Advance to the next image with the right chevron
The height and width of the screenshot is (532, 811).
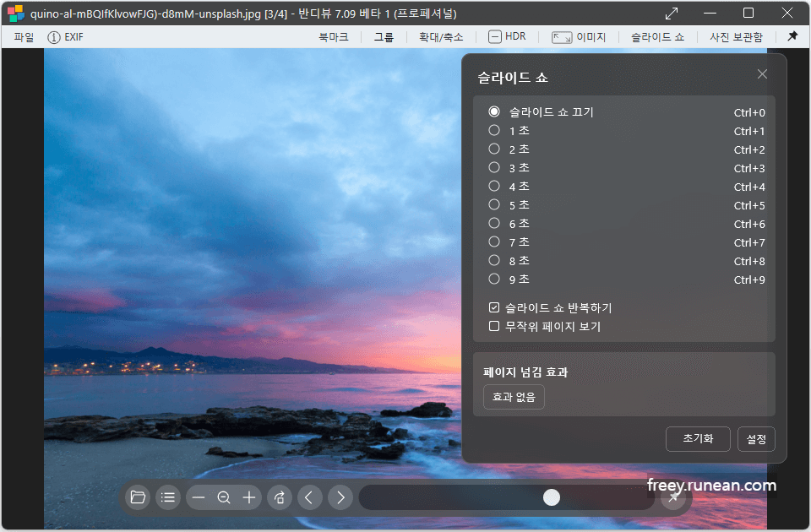[340, 497]
